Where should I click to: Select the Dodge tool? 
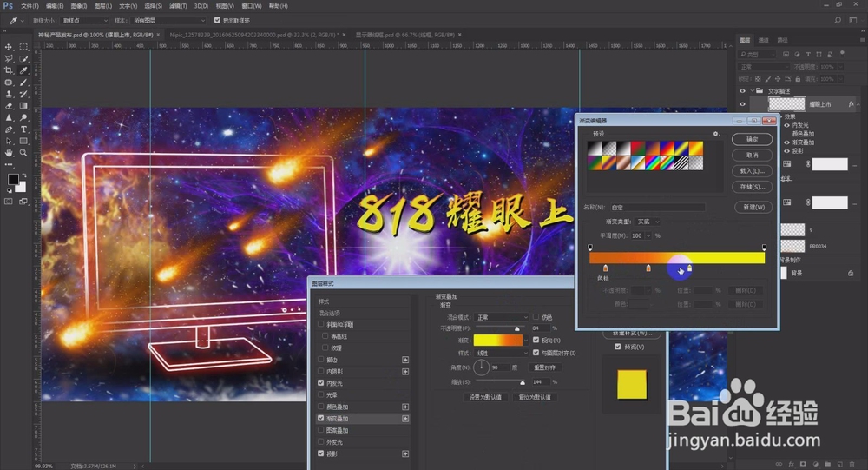[23, 117]
